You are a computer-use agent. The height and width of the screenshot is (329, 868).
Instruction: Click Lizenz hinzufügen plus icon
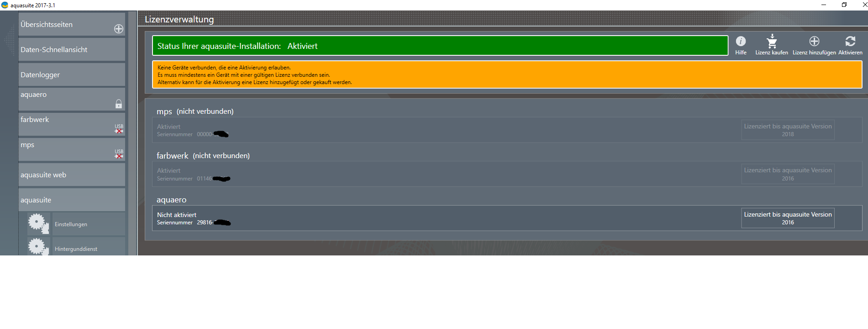click(814, 41)
